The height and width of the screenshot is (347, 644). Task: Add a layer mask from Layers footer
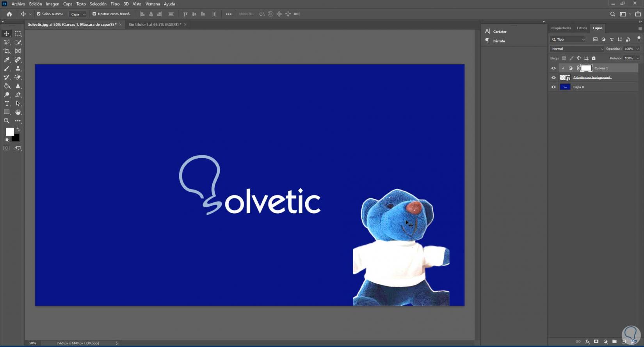point(596,342)
